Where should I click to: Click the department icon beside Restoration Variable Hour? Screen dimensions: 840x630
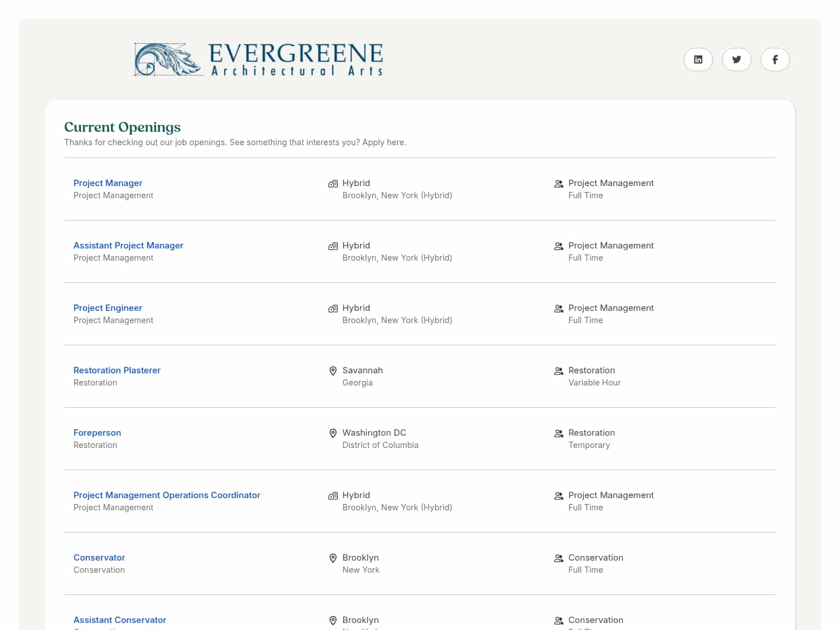pyautogui.click(x=558, y=371)
